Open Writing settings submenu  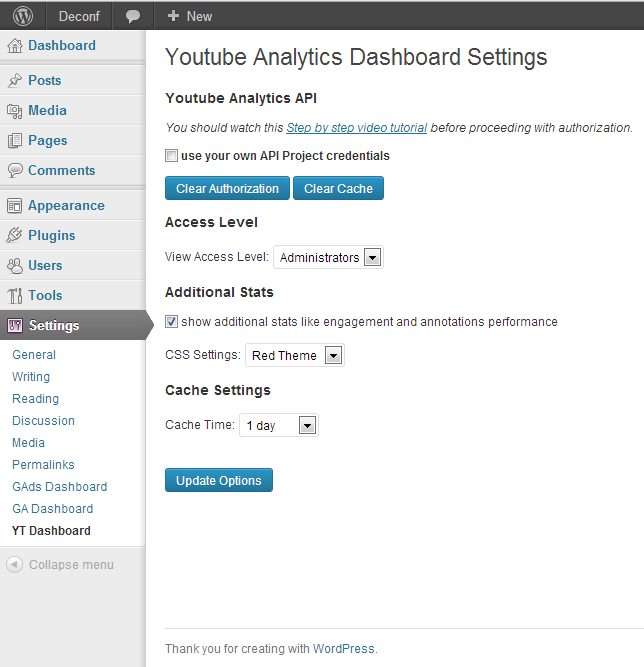[x=31, y=377]
